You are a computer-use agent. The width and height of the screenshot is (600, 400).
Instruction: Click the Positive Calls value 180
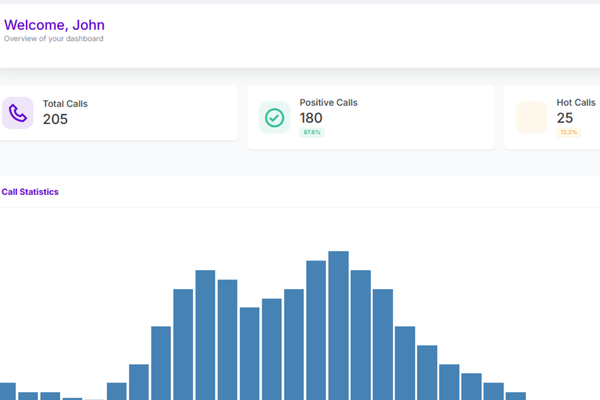click(x=311, y=118)
